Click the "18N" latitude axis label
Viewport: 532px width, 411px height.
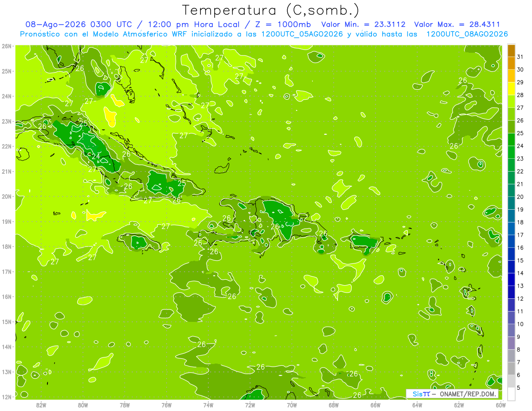tap(6, 247)
